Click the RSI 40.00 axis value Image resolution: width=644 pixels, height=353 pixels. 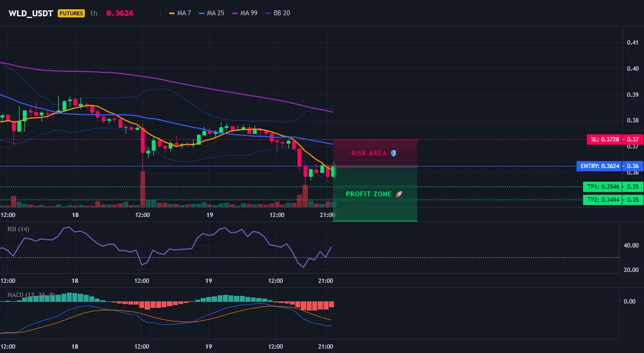pyautogui.click(x=631, y=245)
